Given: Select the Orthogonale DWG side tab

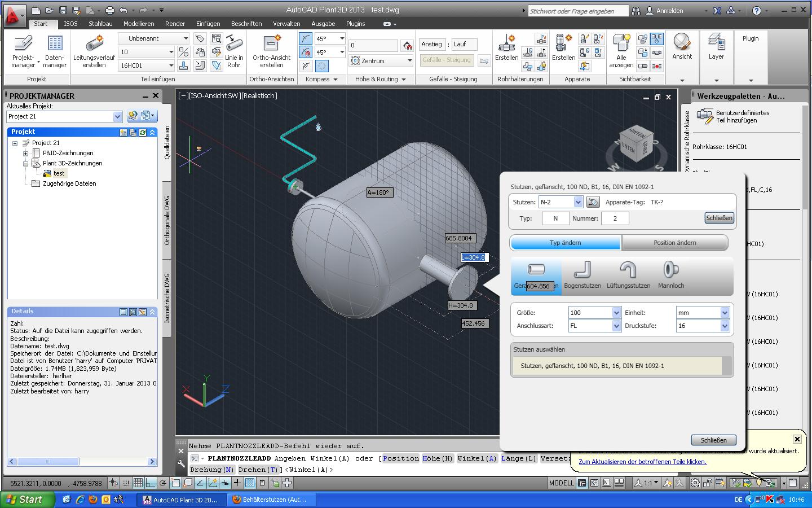Looking at the screenshot, I should [x=167, y=220].
